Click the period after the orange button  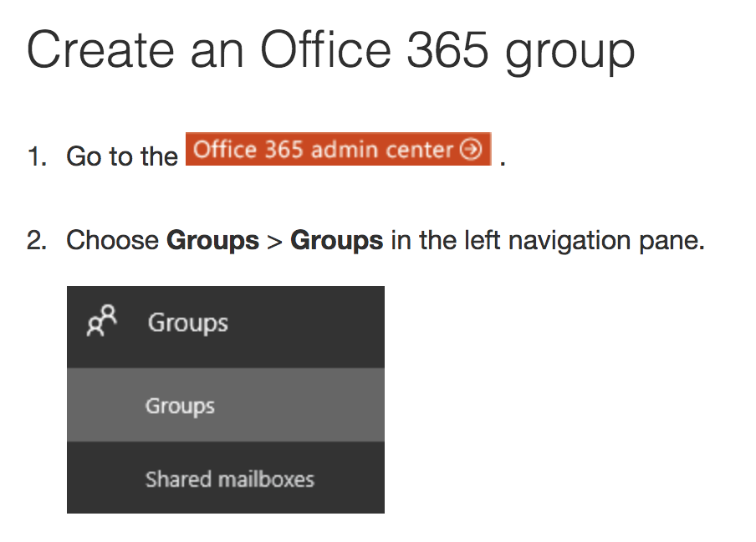503,163
